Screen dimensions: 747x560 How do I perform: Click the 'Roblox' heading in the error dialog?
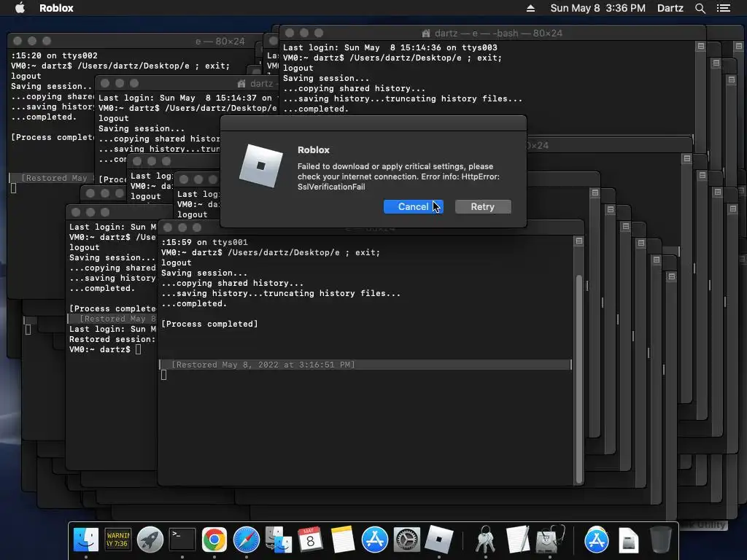point(314,150)
